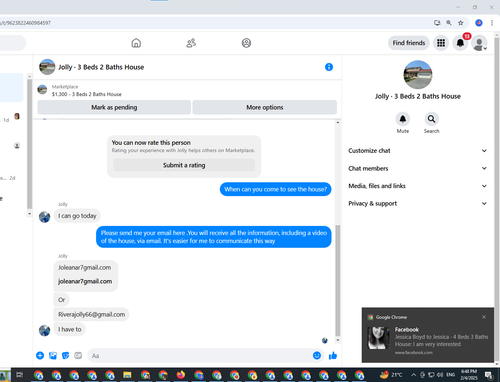Click Submit a rating button

pyautogui.click(x=184, y=165)
